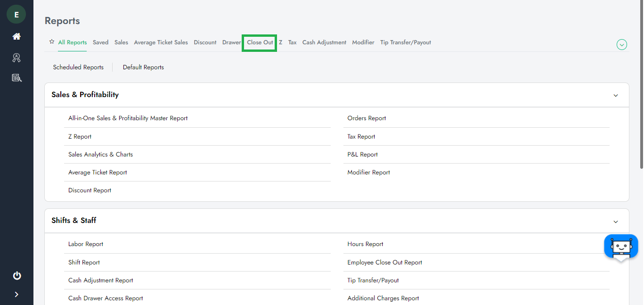Select the Tip Transfer/Payout tab
The image size is (644, 305).
tap(405, 42)
